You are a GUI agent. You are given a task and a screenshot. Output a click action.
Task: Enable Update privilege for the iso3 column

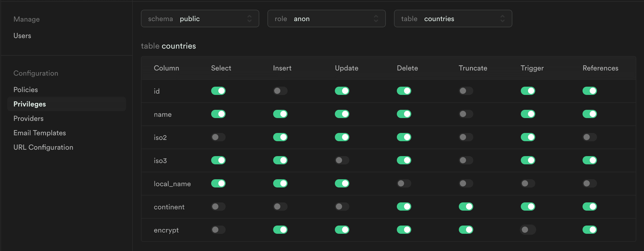pyautogui.click(x=342, y=160)
